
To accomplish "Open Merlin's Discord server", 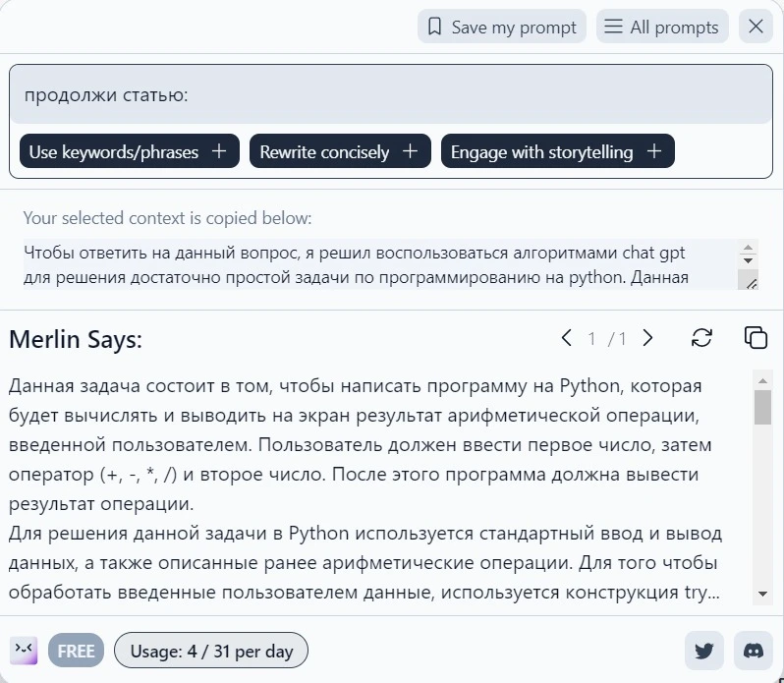I will point(754,651).
